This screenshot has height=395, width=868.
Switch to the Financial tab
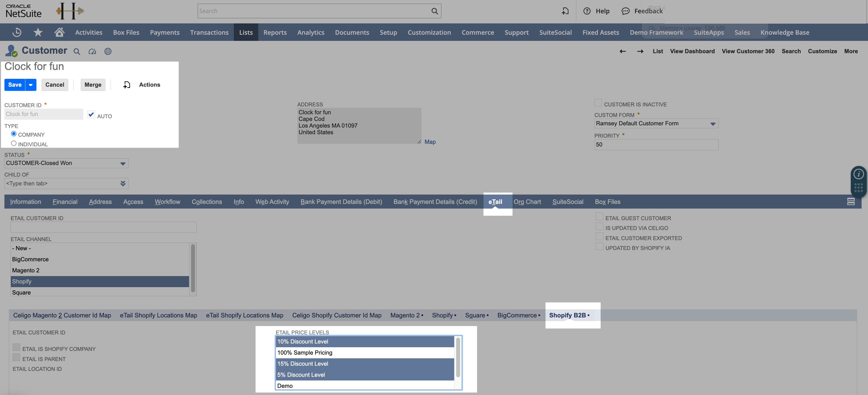click(65, 202)
